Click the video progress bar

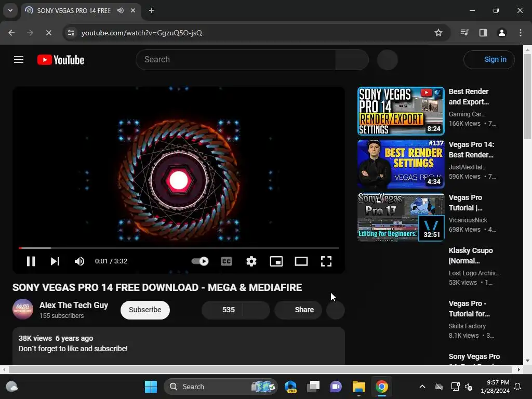tap(179, 248)
